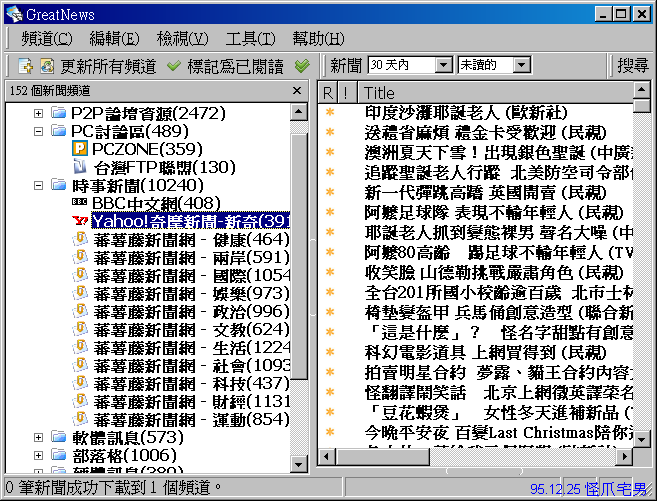Image resolution: width=657 pixels, height=501 pixels.
Task: Click the mark as read green check
Action: (x=173, y=66)
